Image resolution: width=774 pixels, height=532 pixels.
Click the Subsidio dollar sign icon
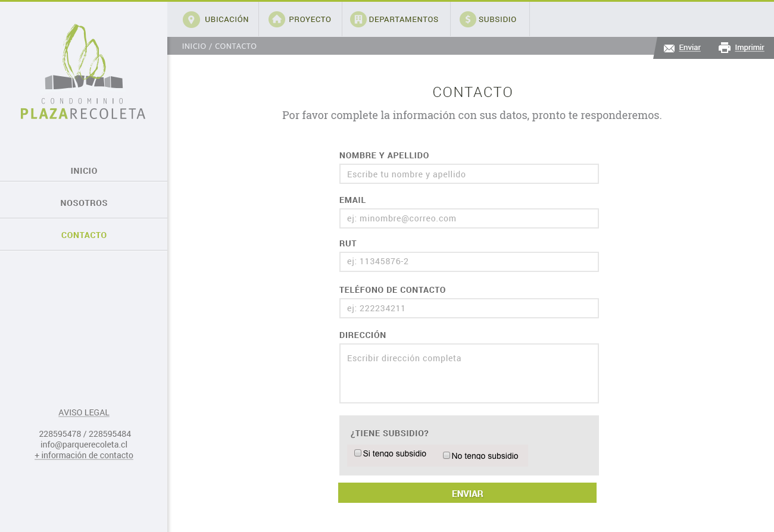tap(468, 20)
